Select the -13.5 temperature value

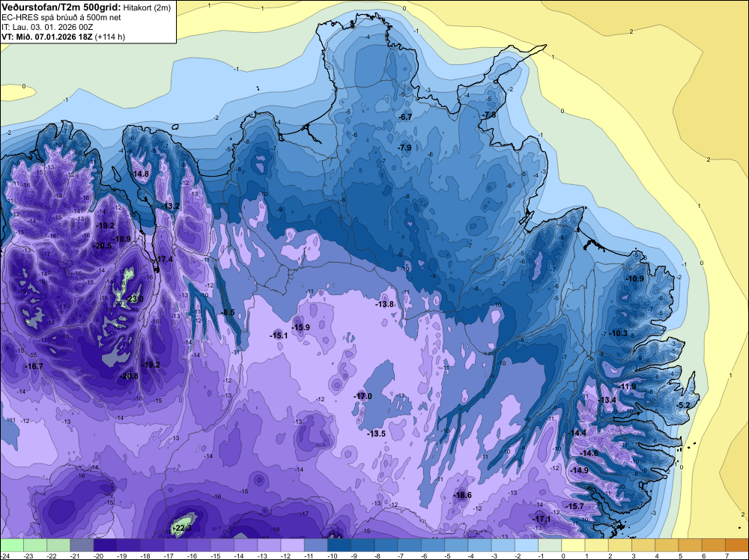click(377, 433)
